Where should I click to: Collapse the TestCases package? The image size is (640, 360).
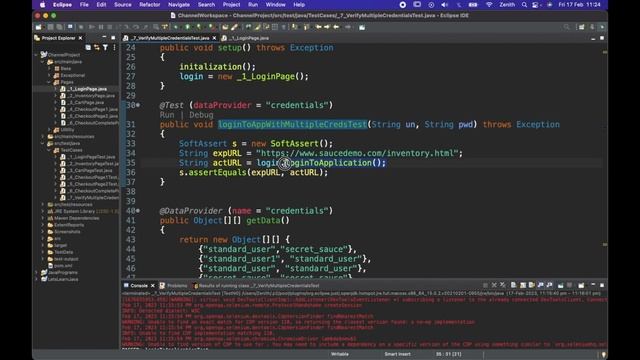click(x=49, y=150)
